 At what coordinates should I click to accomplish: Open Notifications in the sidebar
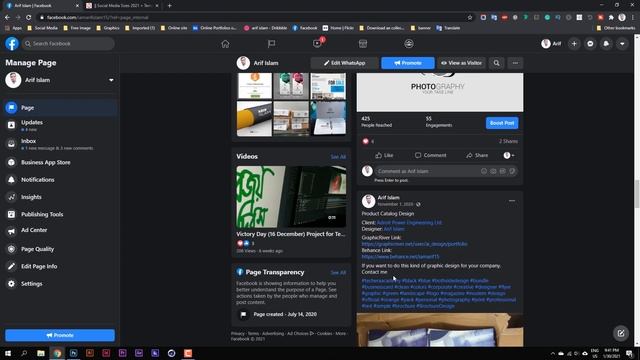[60, 180]
